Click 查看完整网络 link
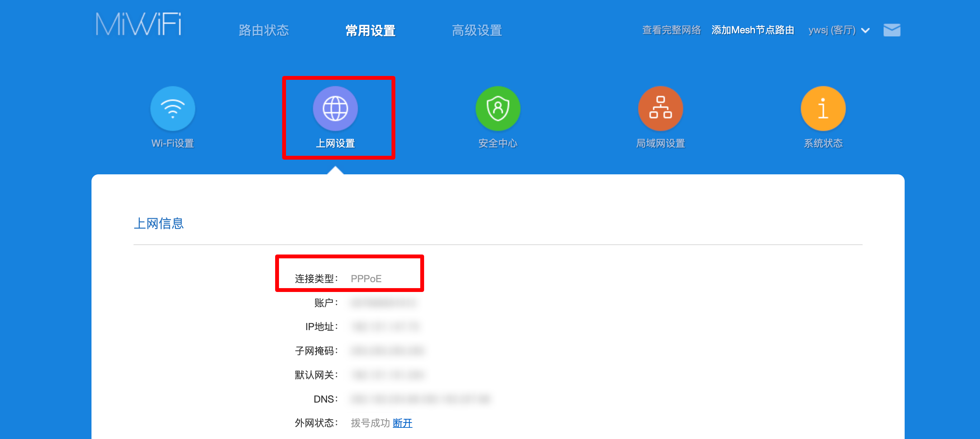980x439 pixels. pos(672,30)
